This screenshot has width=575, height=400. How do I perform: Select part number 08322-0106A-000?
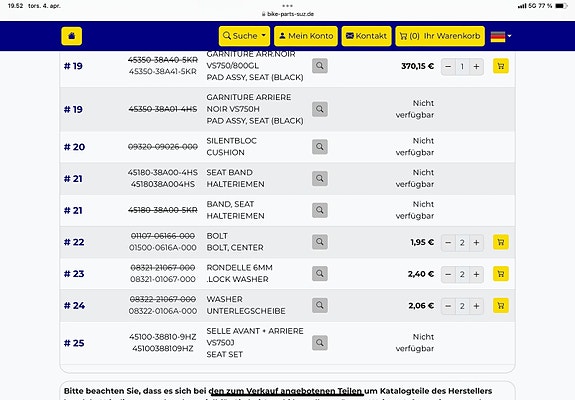(x=163, y=311)
